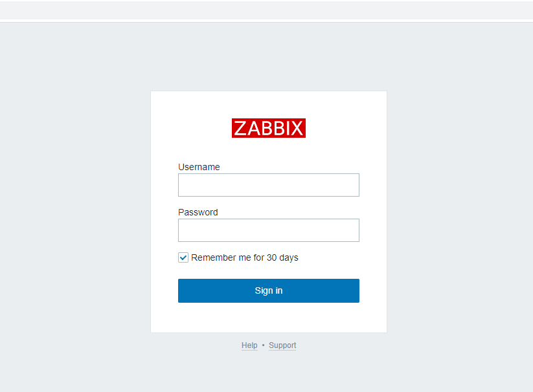Click the Username label text

[x=199, y=167]
